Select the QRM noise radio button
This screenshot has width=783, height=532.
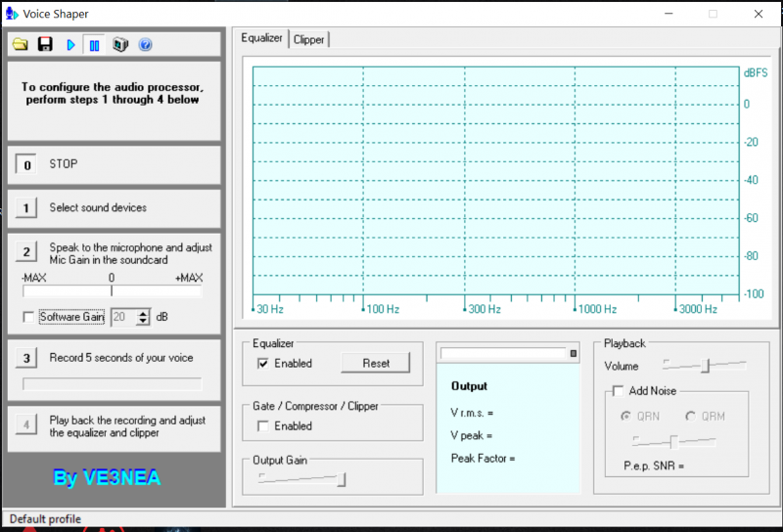(690, 416)
